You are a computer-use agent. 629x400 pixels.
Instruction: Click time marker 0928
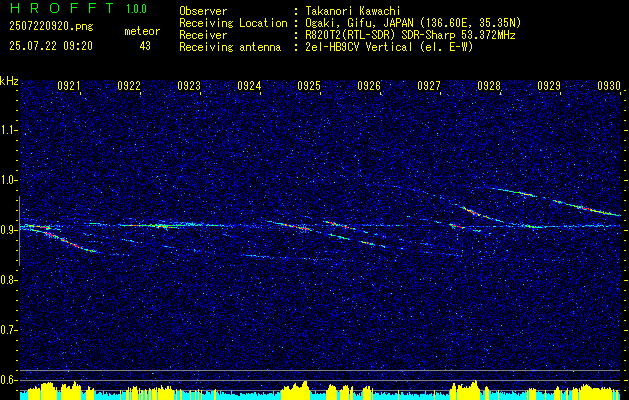tap(489, 85)
